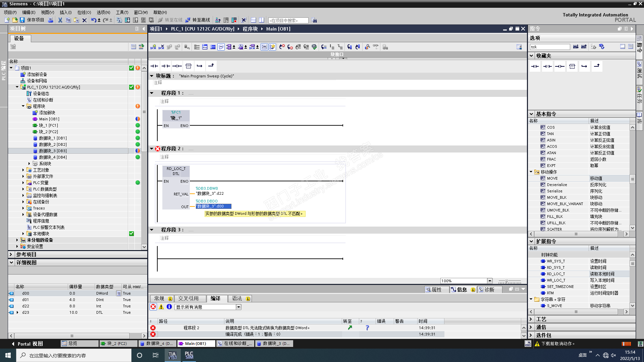Image resolution: width=644 pixels, height=362 pixels.
Task: Click the Print icon in toolbar
Action: tap(51, 20)
